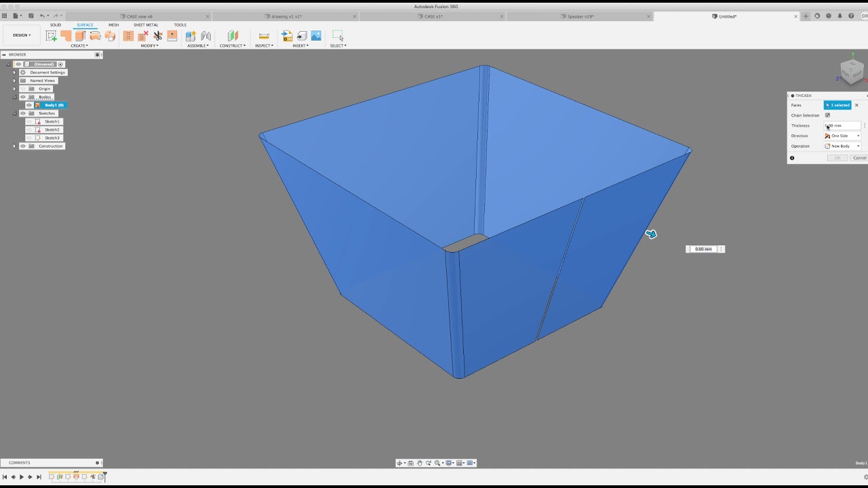Click the Save disk icon
Screen dimensions: 868x488
click(31, 16)
